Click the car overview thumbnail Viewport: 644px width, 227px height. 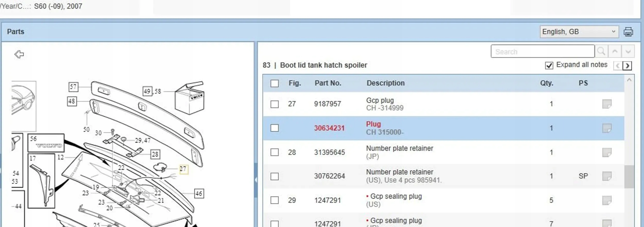(x=23, y=106)
